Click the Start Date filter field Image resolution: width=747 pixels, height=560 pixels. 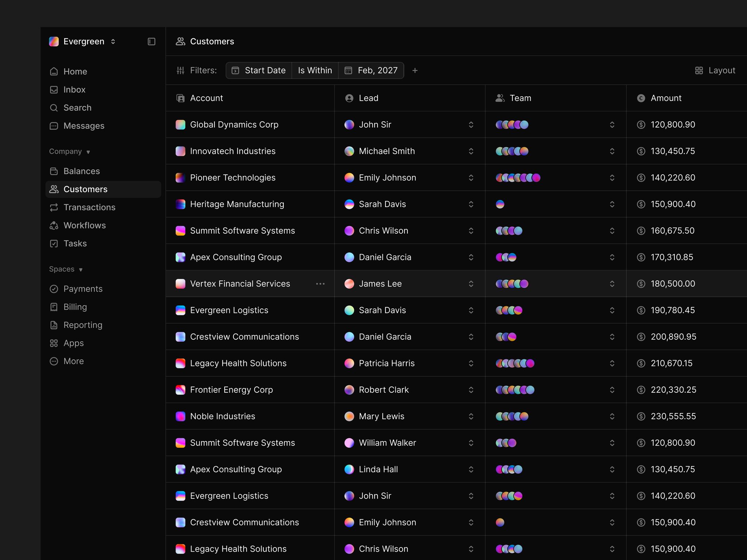pos(259,70)
